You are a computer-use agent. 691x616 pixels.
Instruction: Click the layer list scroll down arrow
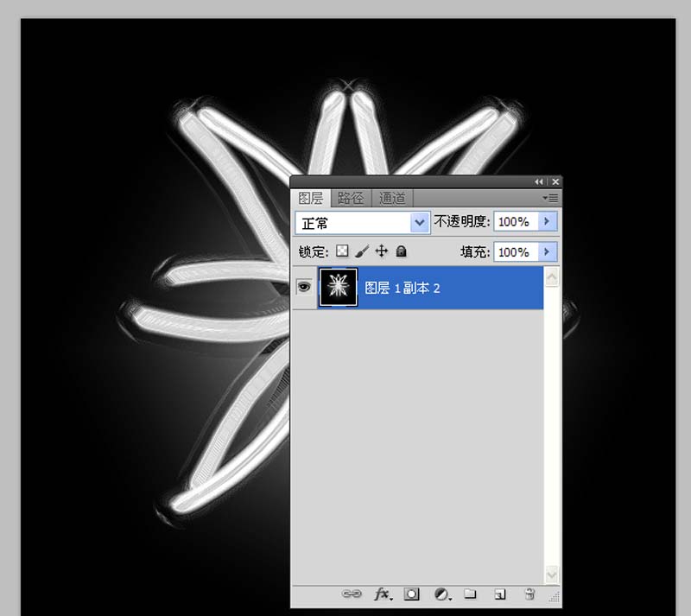[x=552, y=575]
